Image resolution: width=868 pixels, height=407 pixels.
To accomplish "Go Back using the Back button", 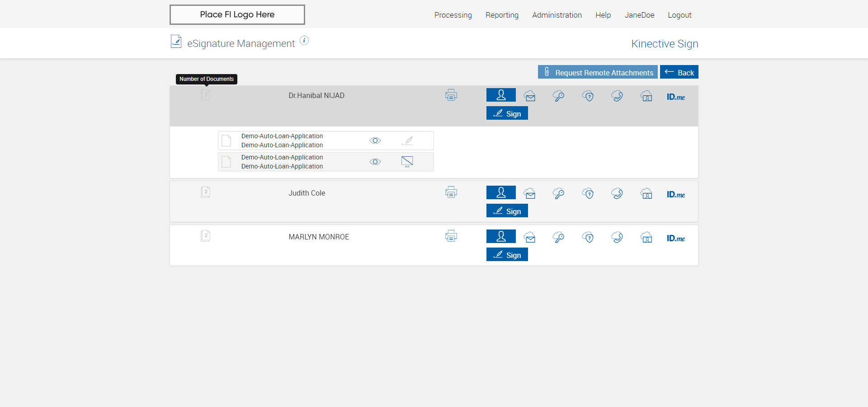I will pos(679,72).
